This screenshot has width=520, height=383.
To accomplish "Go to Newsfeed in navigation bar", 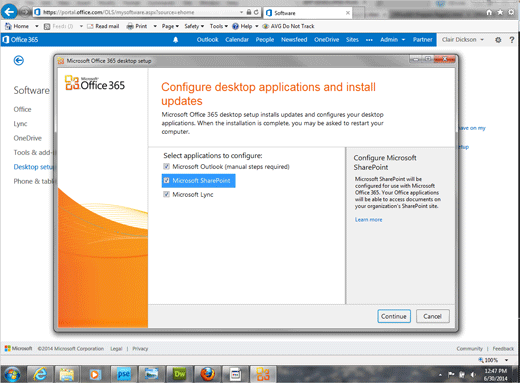I will coord(294,40).
